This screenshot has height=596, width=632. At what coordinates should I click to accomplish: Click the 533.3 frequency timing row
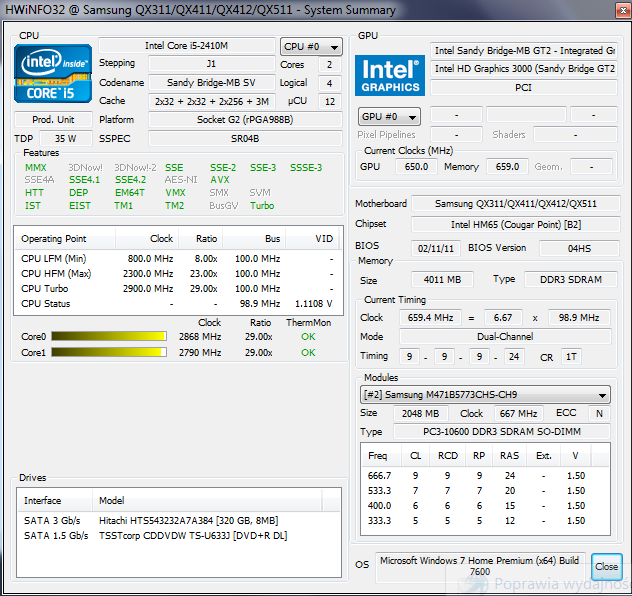(x=485, y=490)
